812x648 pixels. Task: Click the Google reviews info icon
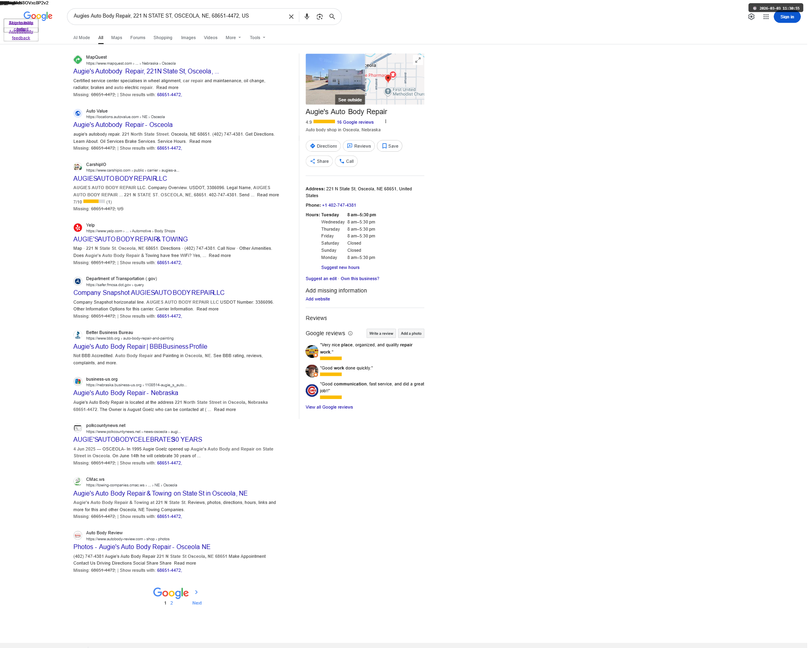pos(350,334)
